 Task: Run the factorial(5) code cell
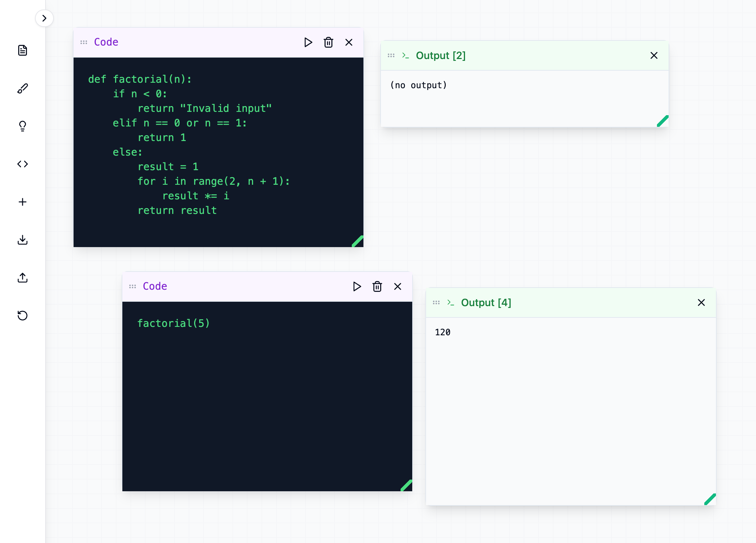pyautogui.click(x=357, y=286)
